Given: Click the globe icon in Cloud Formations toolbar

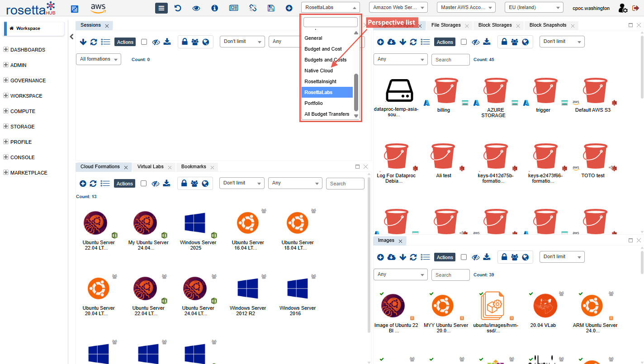Looking at the screenshot, I should click(x=205, y=184).
